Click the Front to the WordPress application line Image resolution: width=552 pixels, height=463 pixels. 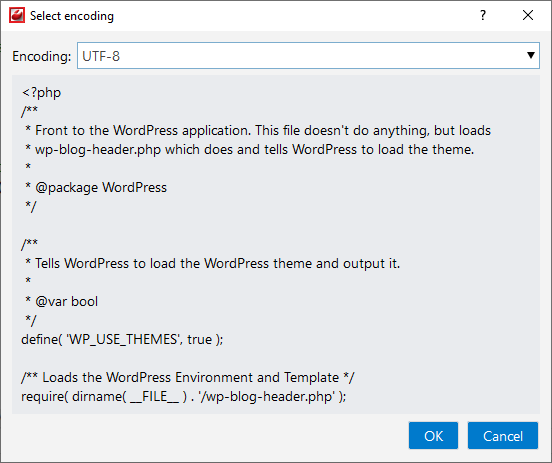coord(258,130)
